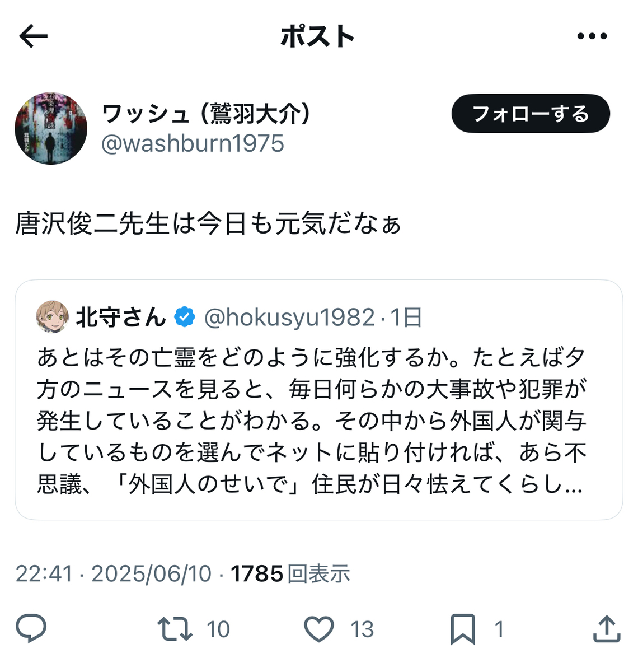Open the @hokusyu1982 handle in quote
The height and width of the screenshot is (672, 638).
click(x=289, y=318)
